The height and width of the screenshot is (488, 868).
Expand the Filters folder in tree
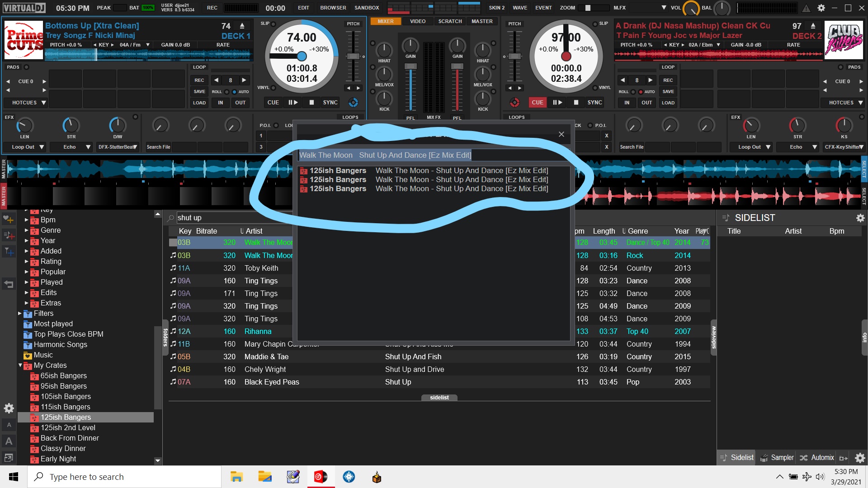[x=19, y=313]
